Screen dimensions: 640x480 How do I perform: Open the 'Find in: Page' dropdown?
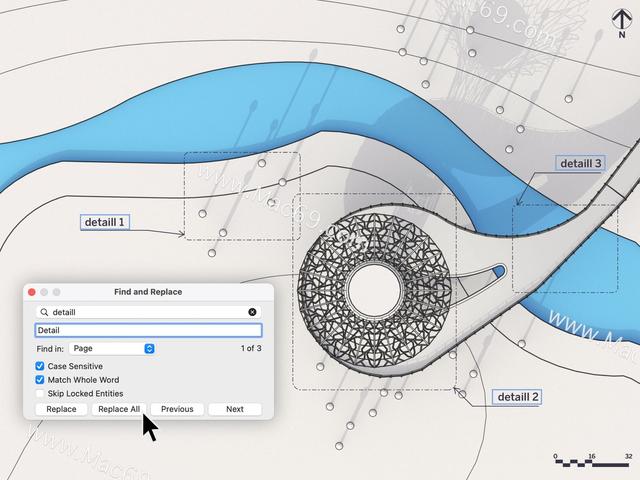click(x=112, y=349)
